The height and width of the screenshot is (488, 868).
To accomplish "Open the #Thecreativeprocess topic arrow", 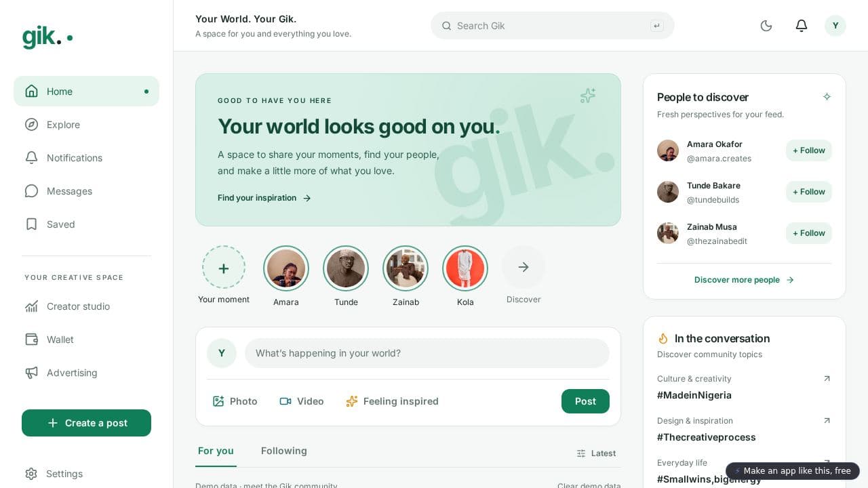I will point(827,421).
